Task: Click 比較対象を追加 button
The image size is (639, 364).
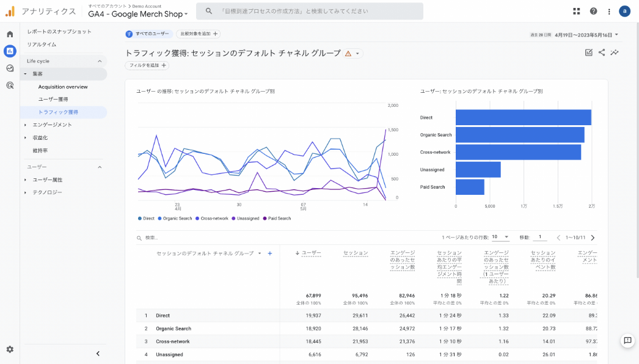Action: (x=199, y=34)
